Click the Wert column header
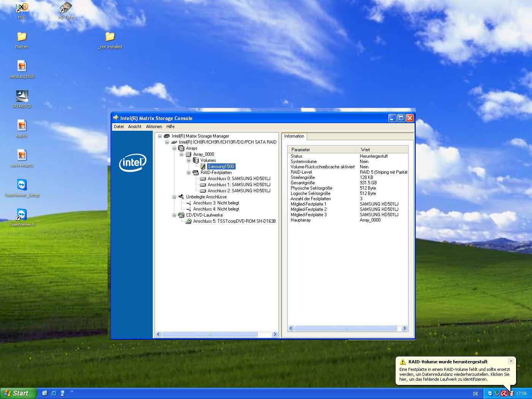The image size is (532, 399). (x=382, y=150)
